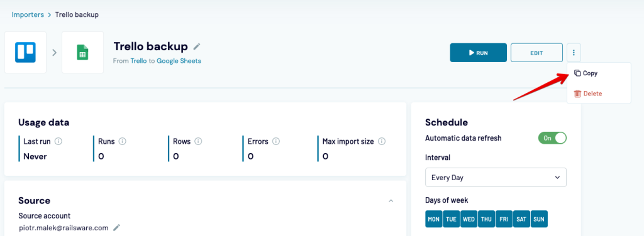Toggle SAT day of week
The image size is (644, 236).
pos(521,219)
